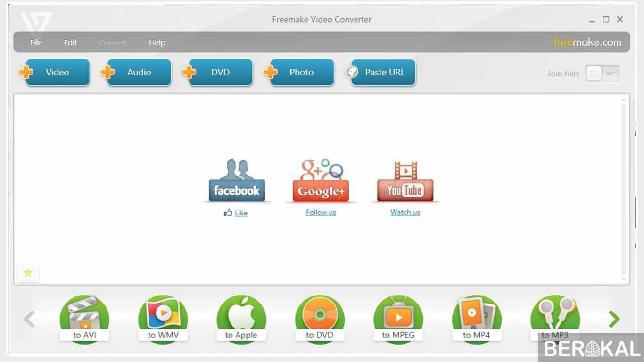
Task: Click the Follow us link
Action: point(321,213)
